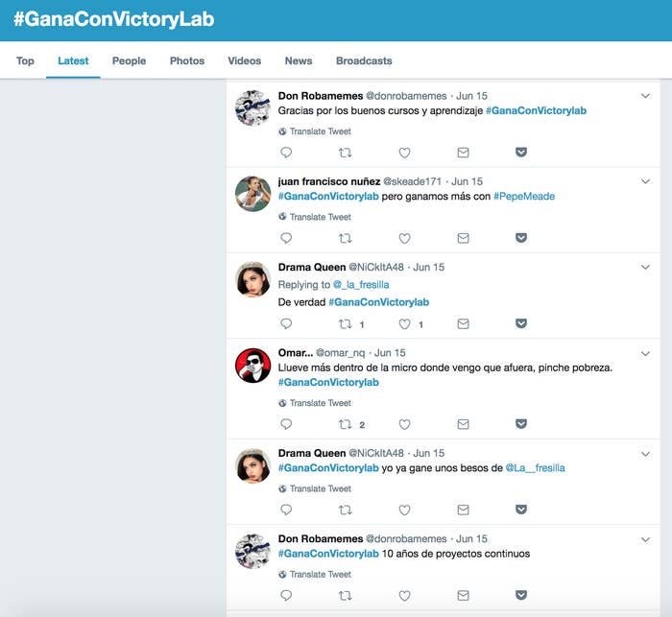The image size is (672, 617).
Task: Open the Broadcasts tab
Action: click(x=364, y=60)
